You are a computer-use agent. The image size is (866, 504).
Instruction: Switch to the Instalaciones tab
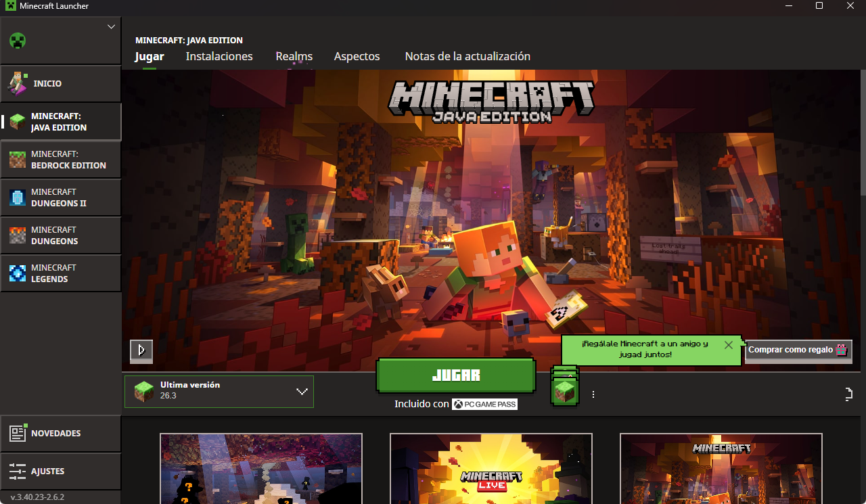click(x=219, y=56)
